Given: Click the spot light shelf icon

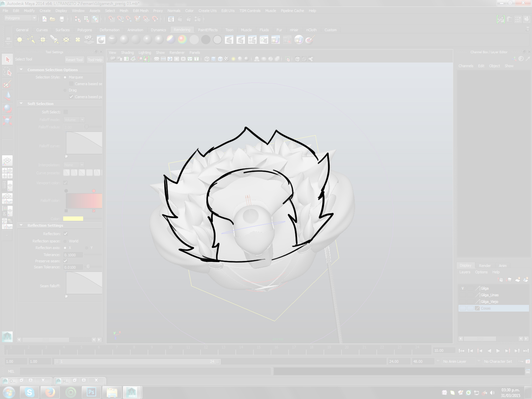Looking at the screenshot, I should coord(54,40).
